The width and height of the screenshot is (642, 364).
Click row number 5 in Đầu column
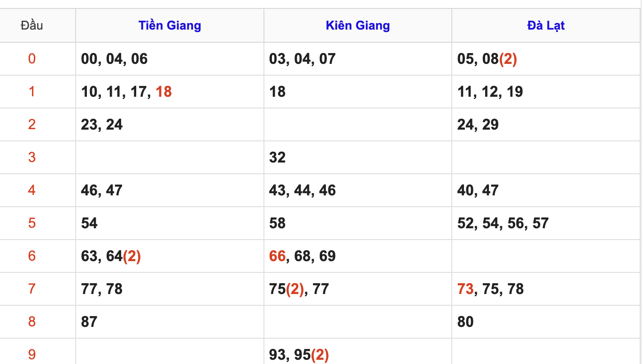[x=32, y=223]
